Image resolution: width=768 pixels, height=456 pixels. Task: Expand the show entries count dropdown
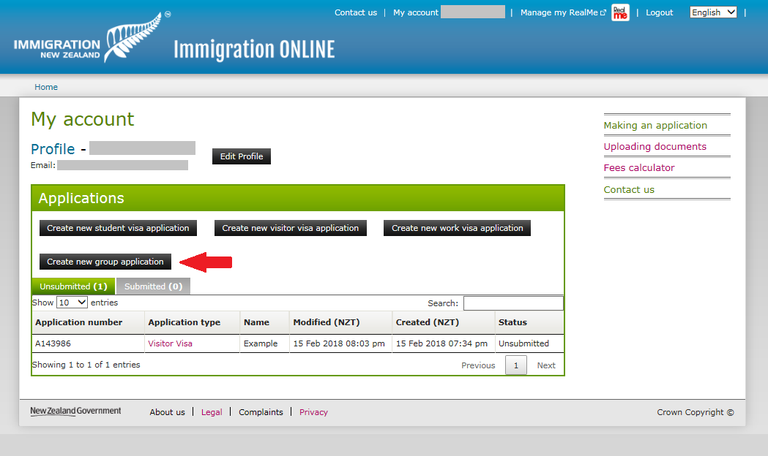point(72,302)
